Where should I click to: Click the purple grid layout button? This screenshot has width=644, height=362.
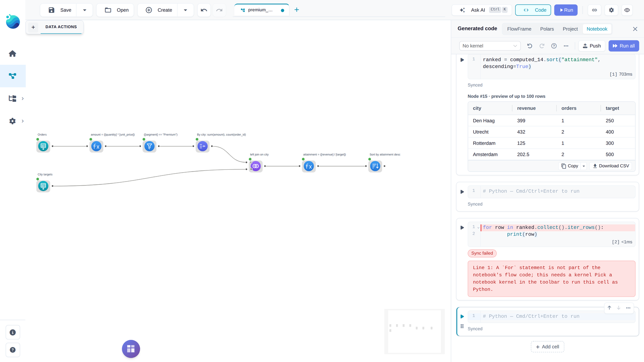point(131,349)
